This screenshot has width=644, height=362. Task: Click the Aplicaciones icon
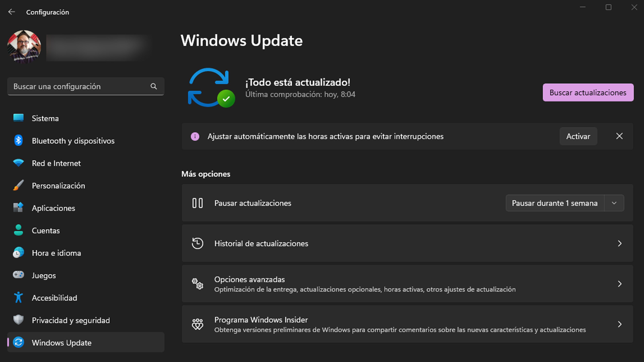point(18,208)
